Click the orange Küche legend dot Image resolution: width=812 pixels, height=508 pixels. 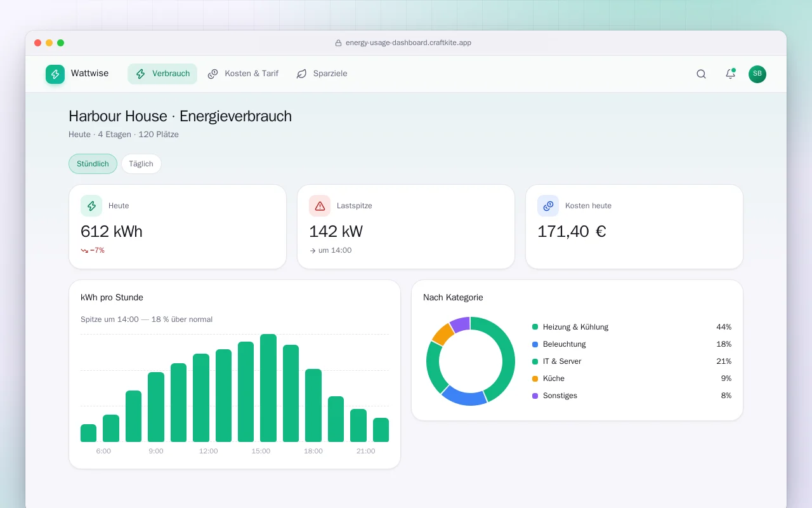point(535,378)
